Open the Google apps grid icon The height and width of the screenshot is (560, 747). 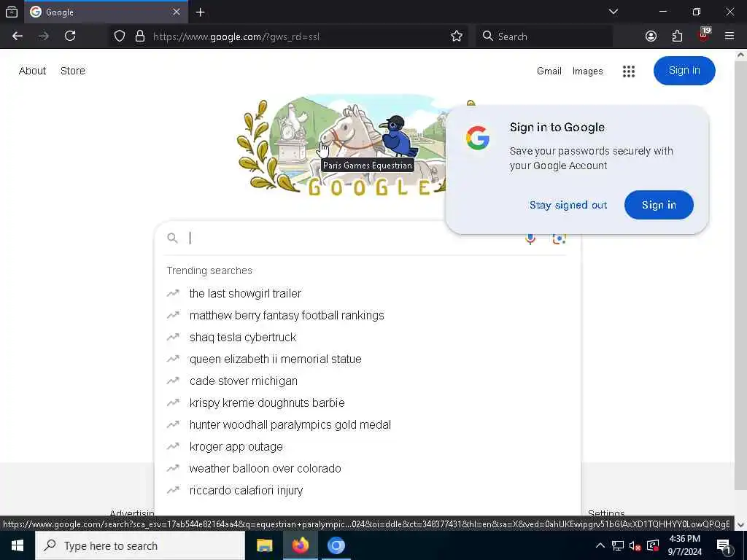click(628, 71)
